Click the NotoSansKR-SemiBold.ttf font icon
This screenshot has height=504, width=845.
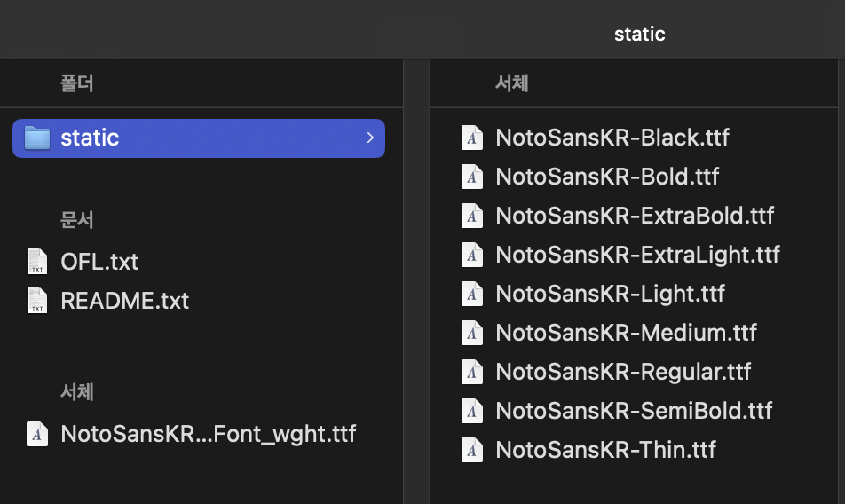click(472, 411)
